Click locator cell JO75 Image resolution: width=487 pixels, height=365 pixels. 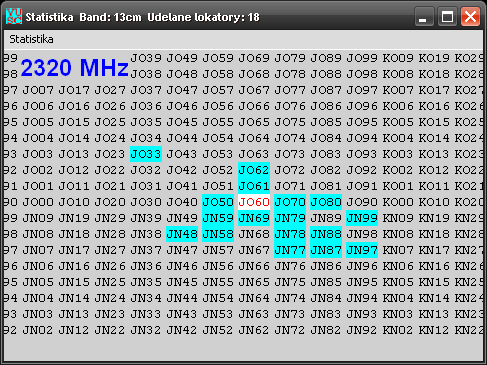tap(290, 122)
